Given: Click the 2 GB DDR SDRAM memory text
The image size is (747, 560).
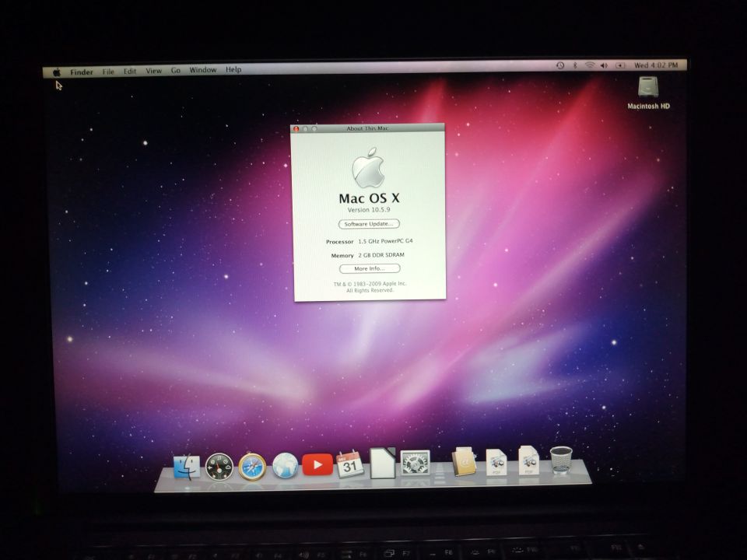Looking at the screenshot, I should pos(381,255).
